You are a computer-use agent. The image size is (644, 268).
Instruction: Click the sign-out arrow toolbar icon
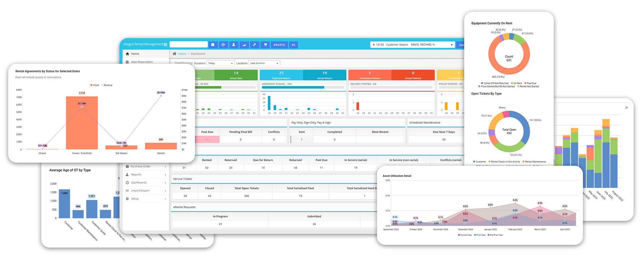(223, 45)
